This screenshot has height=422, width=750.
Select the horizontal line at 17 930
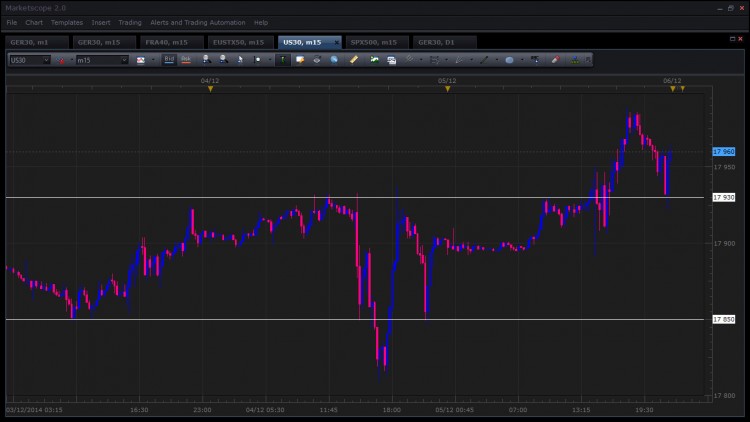coord(354,198)
